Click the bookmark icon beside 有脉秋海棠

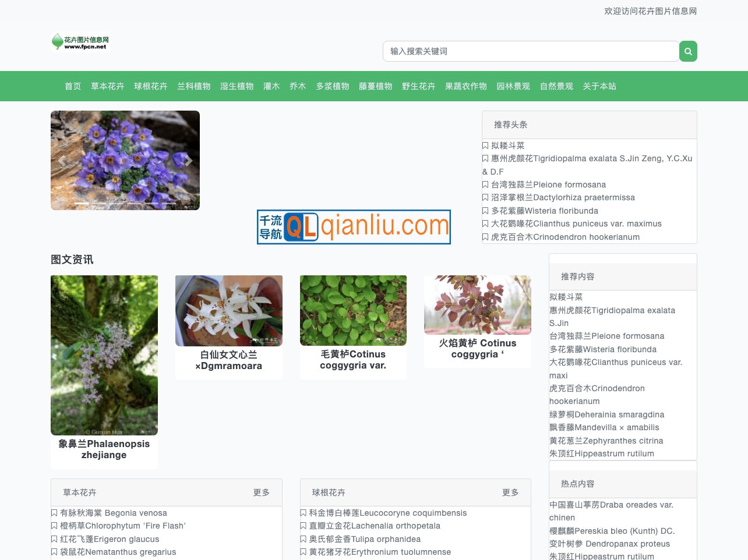54,513
